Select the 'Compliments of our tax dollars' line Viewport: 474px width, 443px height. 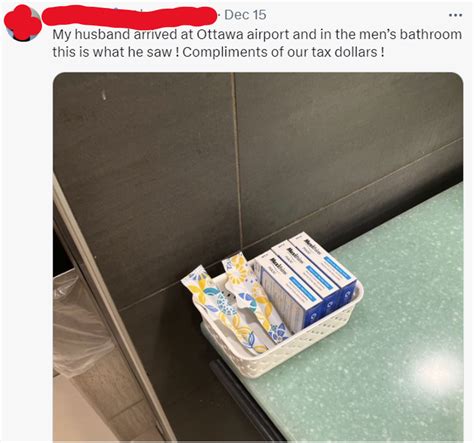coord(283,52)
